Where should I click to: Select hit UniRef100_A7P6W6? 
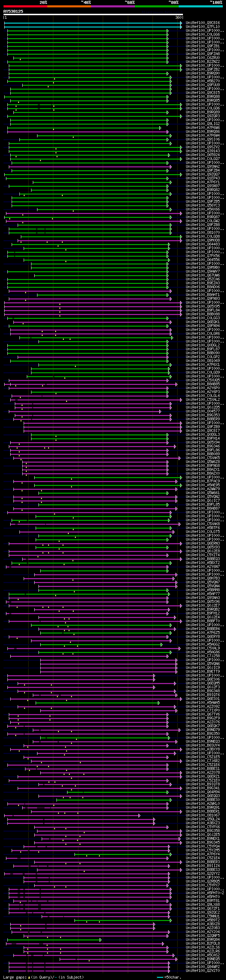click(203, 128)
